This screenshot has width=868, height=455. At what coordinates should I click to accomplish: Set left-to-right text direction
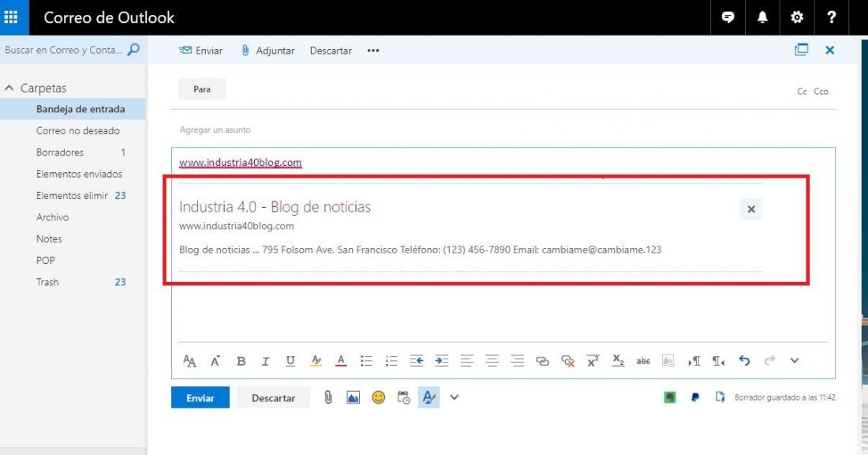pos(694,361)
